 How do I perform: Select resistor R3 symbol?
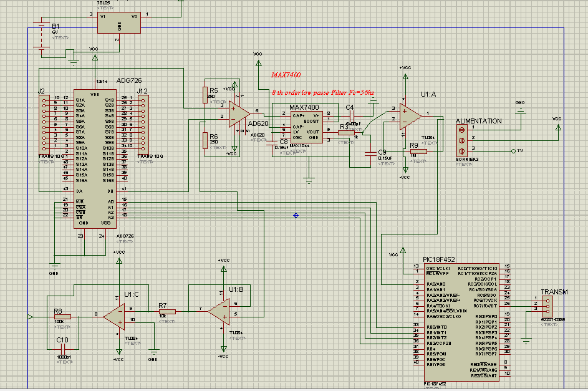346,132
